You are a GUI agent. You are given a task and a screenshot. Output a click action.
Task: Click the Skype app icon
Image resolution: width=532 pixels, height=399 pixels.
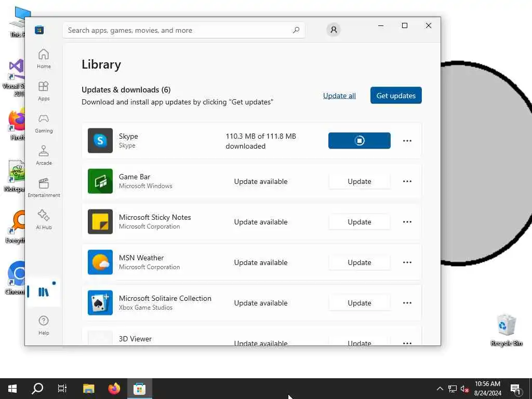100,140
